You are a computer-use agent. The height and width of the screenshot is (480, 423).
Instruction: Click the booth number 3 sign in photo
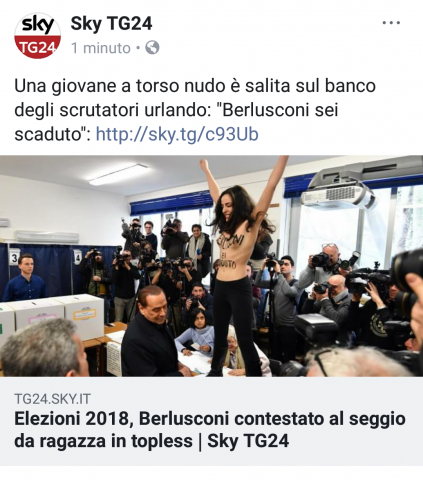coord(15,257)
